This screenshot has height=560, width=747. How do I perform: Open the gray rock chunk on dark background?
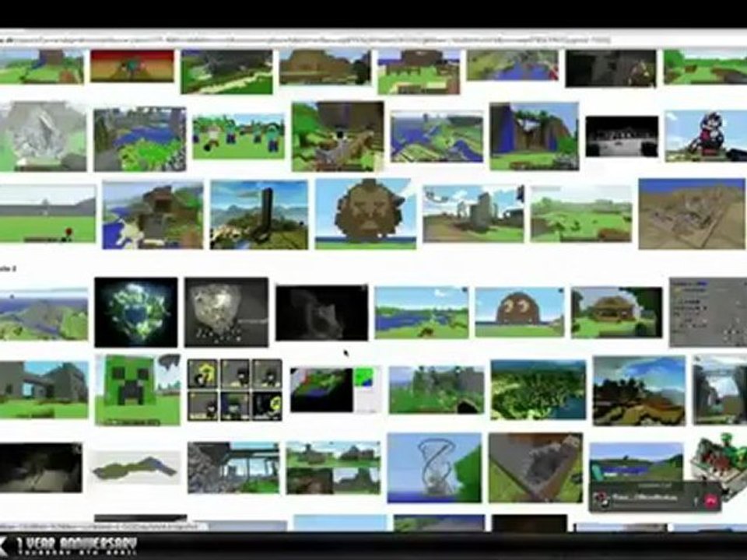click(x=226, y=312)
